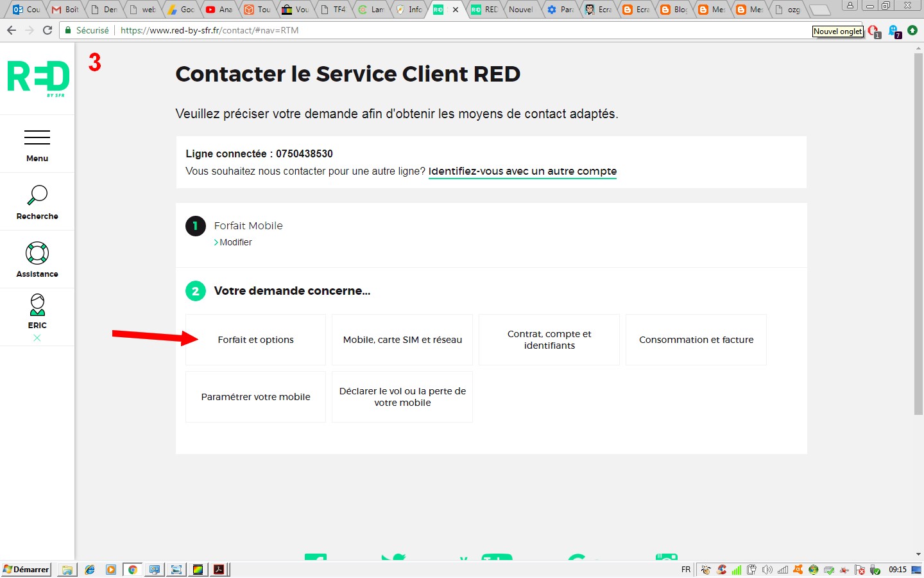Switch to the Gmail 'Boît' tab
This screenshot has height=578, width=924.
click(65, 10)
